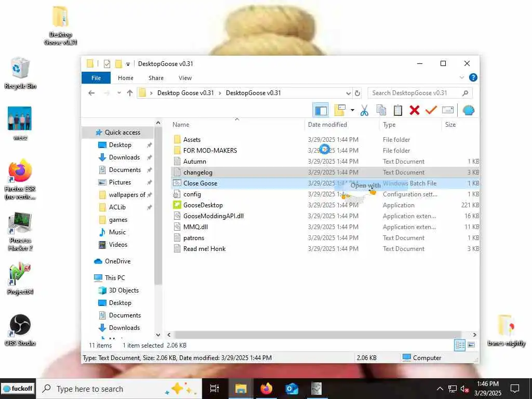Viewport: 532px width, 399px height.
Task: Open the File tab
Action: pyautogui.click(x=96, y=78)
